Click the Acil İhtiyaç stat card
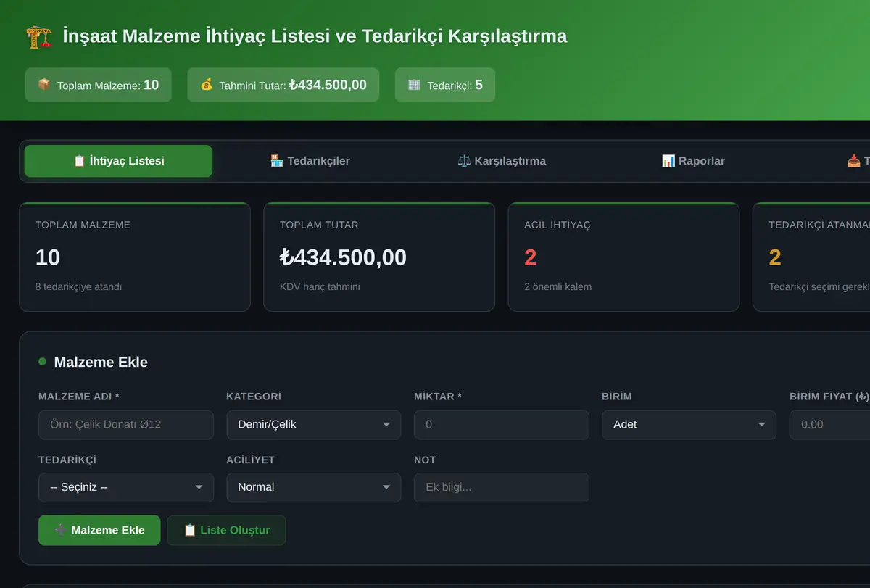Screen dimensions: 870x588 pyautogui.click(x=623, y=257)
